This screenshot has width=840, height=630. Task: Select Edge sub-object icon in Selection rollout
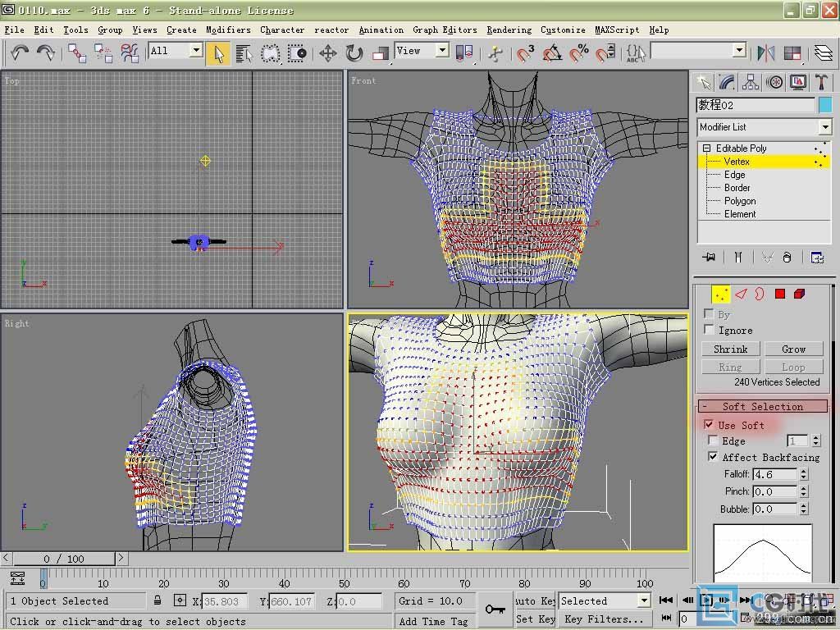[741, 294]
